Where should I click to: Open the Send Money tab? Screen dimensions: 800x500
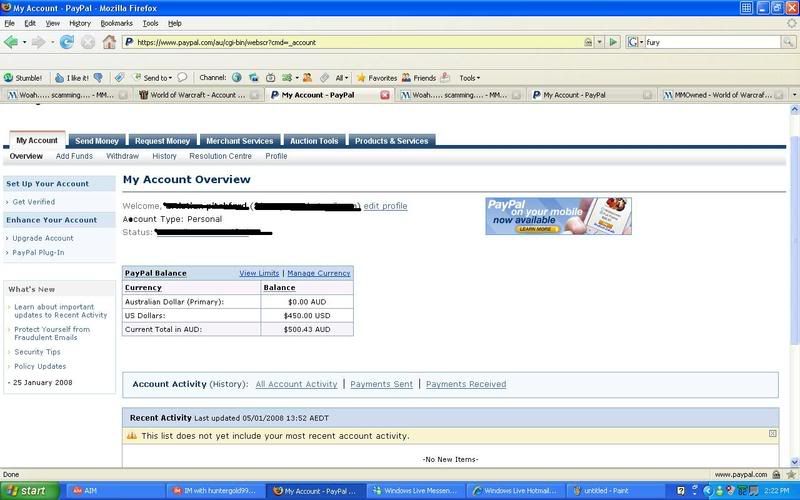(97, 141)
